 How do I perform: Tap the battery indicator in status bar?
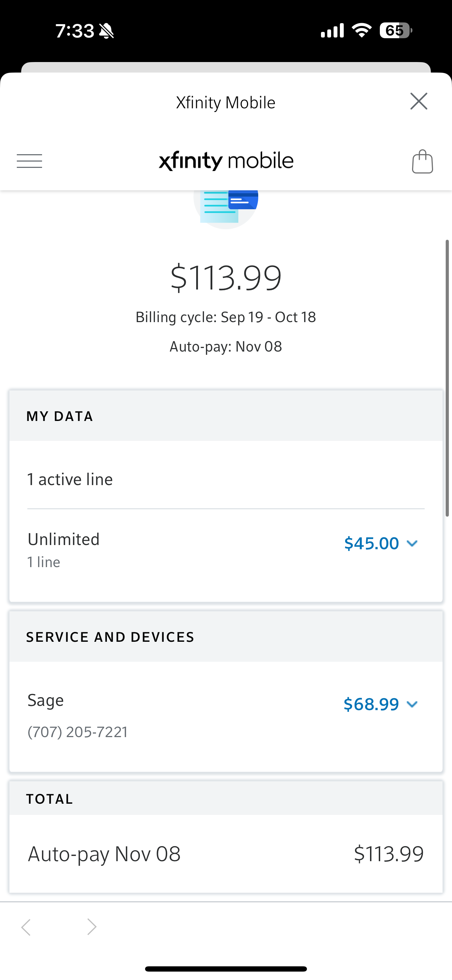pyautogui.click(x=395, y=30)
